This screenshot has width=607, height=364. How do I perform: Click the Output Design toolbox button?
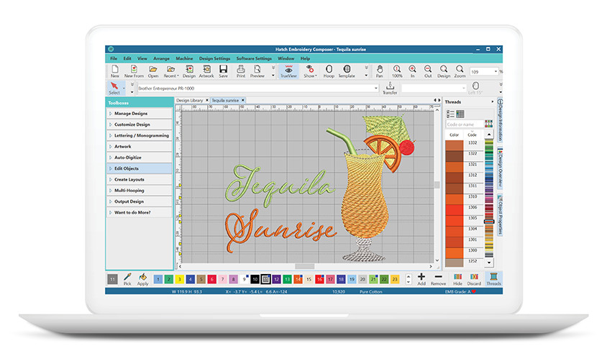(x=140, y=201)
